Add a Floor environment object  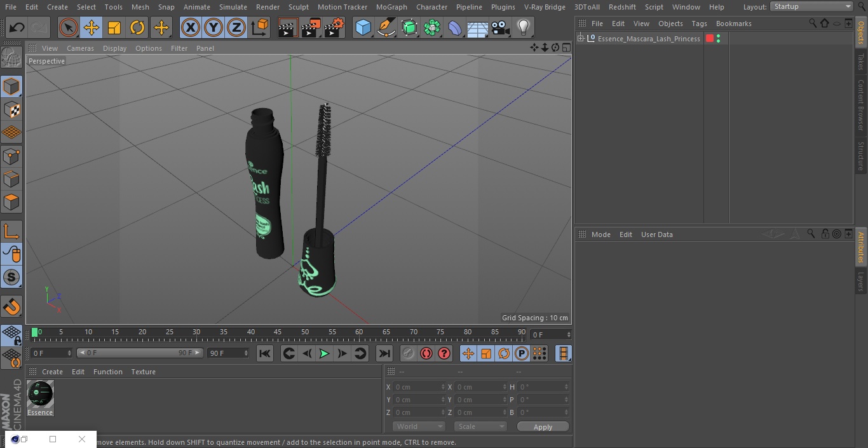pos(477,27)
